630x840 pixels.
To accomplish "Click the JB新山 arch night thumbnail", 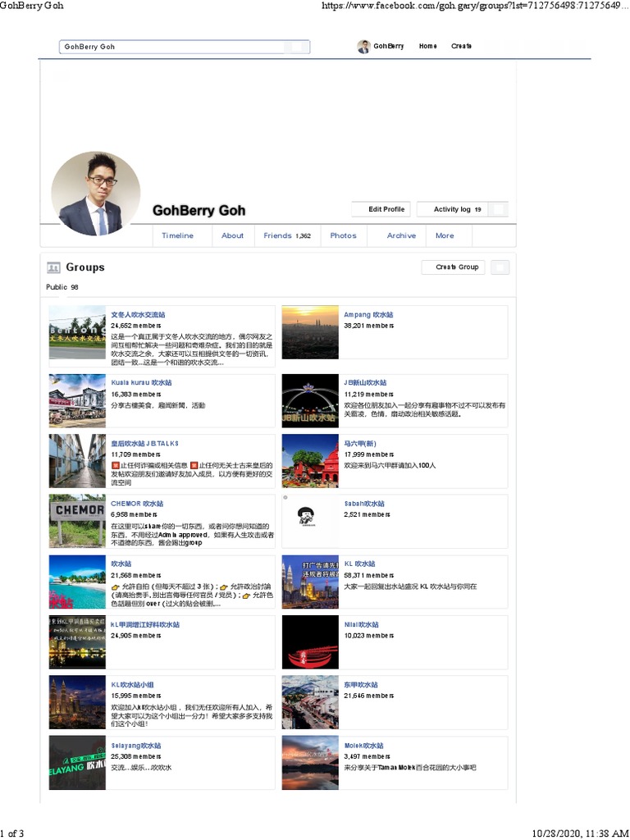I will pyautogui.click(x=310, y=400).
